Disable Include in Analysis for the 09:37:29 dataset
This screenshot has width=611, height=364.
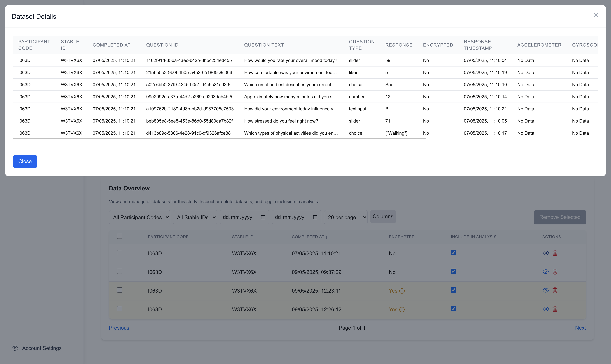[453, 271]
